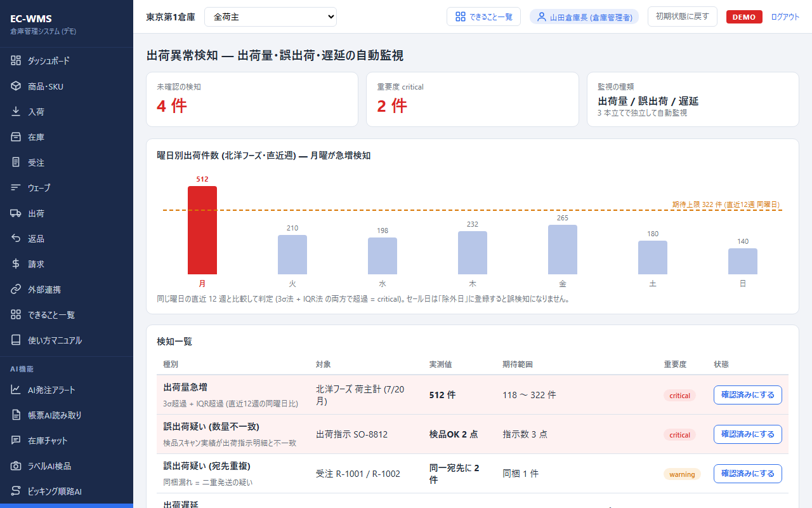Screen dimensions: 812x508
Task: Click the ウェーブ lines icon
Action: coord(16,188)
